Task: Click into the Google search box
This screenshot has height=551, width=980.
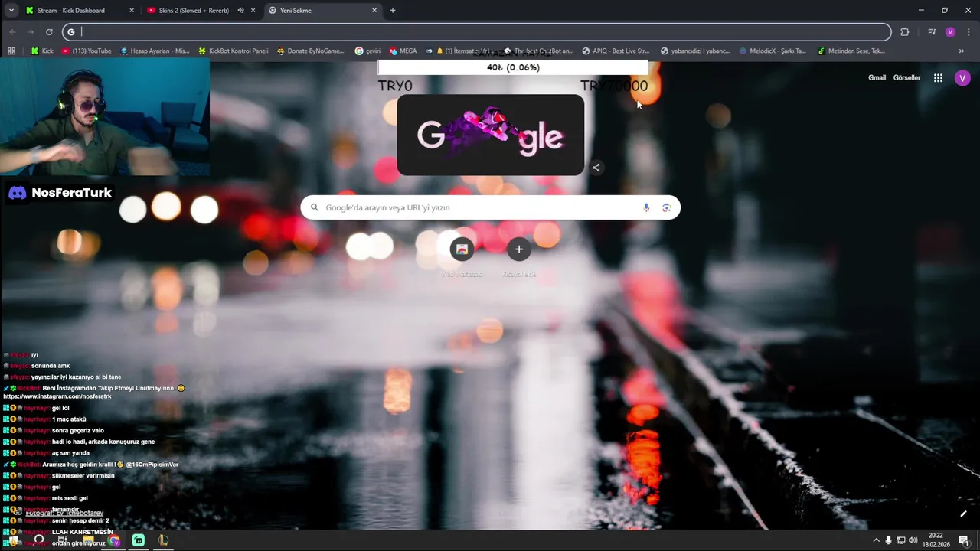Action: click(x=490, y=207)
